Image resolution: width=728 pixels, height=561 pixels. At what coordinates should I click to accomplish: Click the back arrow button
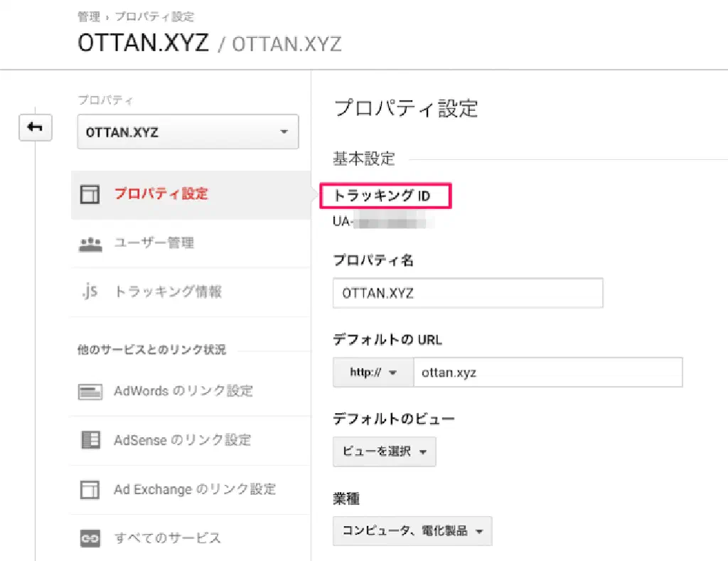point(35,127)
